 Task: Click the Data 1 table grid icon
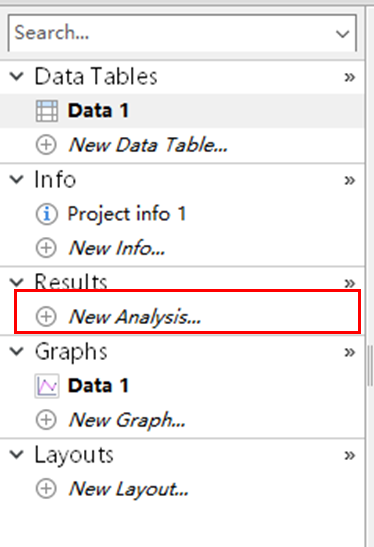coord(47,111)
